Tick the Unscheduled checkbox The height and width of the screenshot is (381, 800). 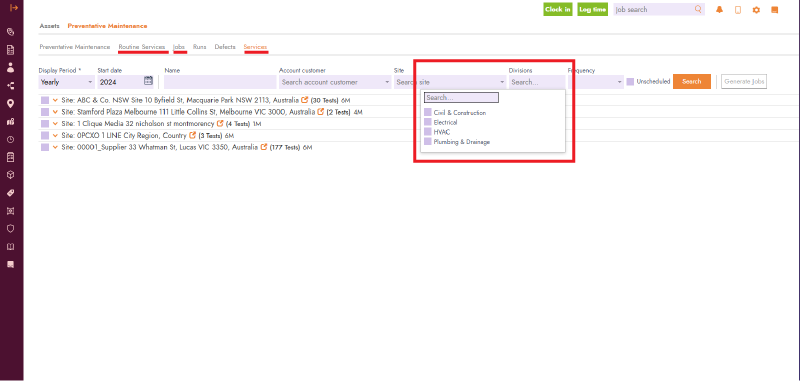pyautogui.click(x=630, y=82)
